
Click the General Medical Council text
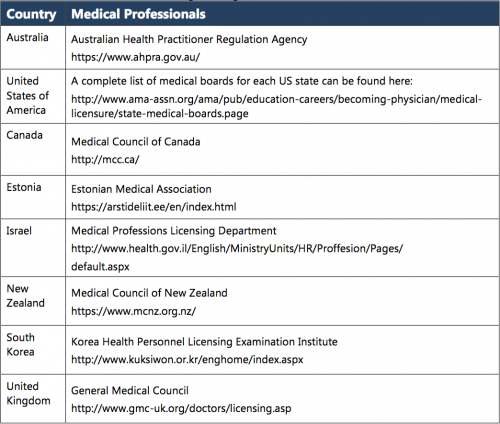pos(130,390)
